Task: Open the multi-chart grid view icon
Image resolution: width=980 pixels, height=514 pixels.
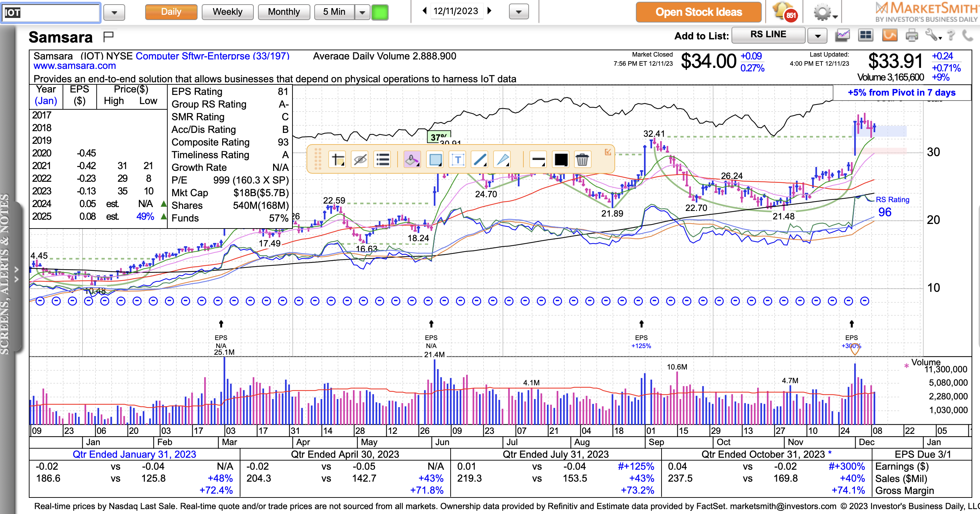Action: point(865,36)
